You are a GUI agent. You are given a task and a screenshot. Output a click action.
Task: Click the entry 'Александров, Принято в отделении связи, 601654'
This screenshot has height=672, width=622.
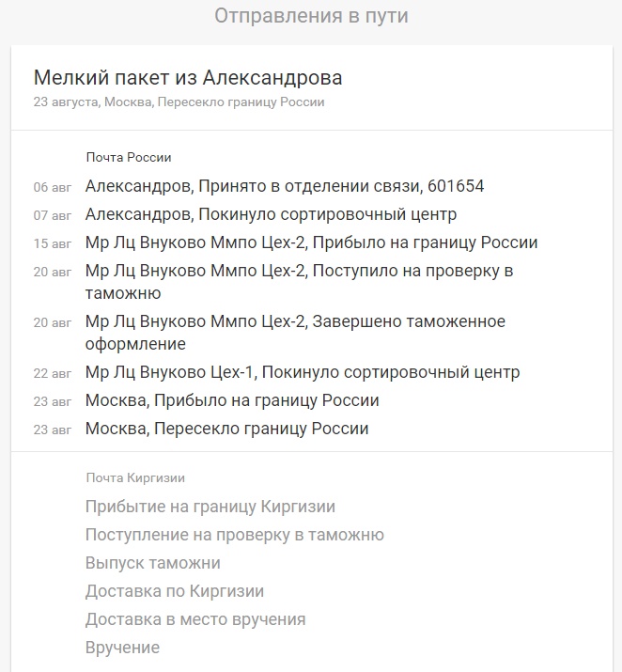pos(285,186)
